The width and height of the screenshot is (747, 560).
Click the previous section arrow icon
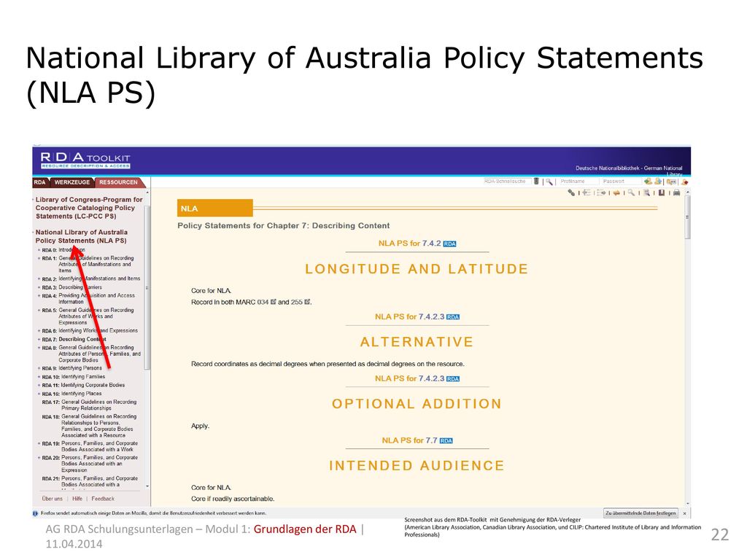pyautogui.click(x=587, y=192)
